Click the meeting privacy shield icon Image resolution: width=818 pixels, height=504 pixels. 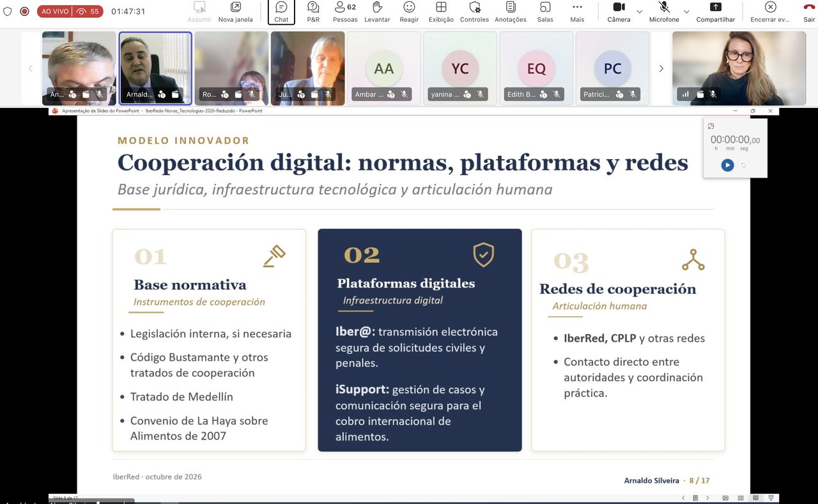pyautogui.click(x=8, y=11)
